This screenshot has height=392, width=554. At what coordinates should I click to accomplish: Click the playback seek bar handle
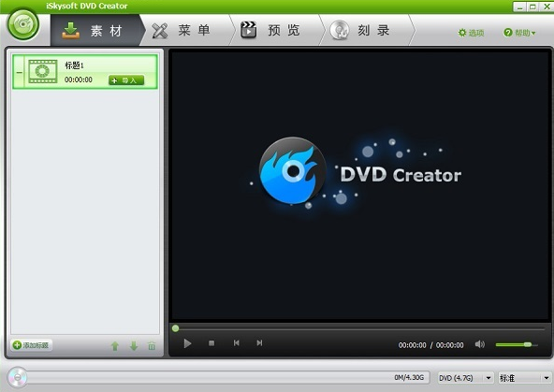pos(175,328)
